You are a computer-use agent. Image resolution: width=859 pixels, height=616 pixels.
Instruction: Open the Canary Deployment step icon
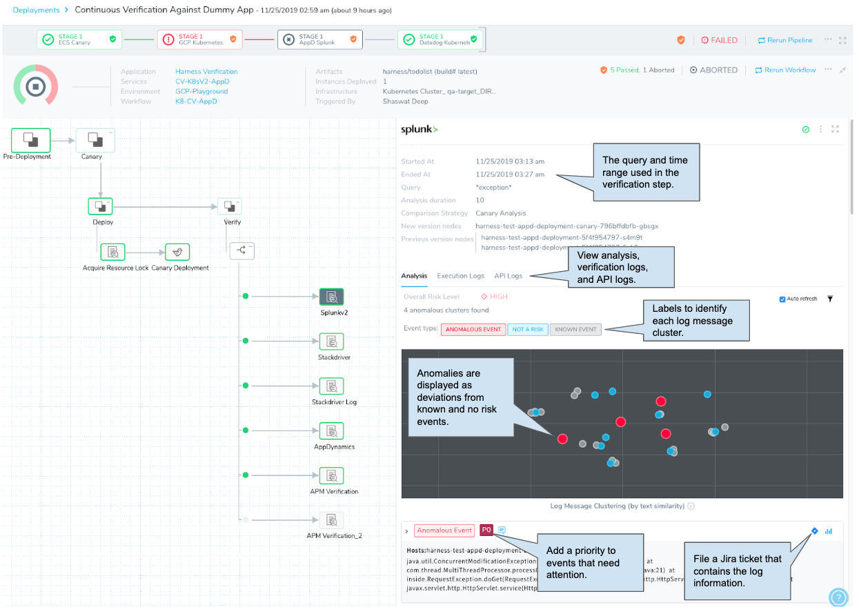click(177, 252)
